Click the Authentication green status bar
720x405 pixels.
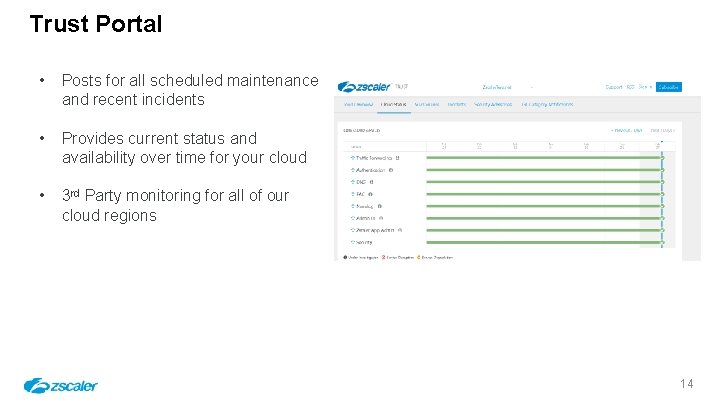[x=544, y=170]
